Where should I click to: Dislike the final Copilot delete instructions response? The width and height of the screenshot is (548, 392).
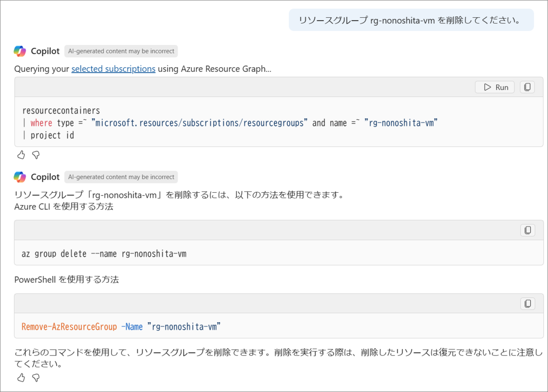coord(36,377)
